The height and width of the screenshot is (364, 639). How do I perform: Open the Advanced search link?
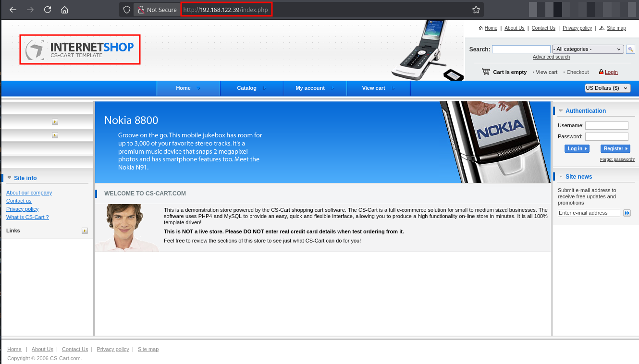click(x=551, y=57)
